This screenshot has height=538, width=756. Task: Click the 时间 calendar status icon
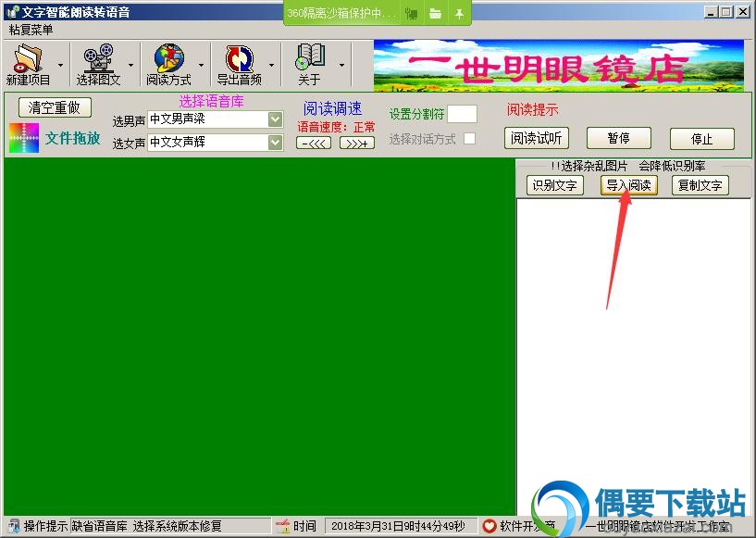282,526
